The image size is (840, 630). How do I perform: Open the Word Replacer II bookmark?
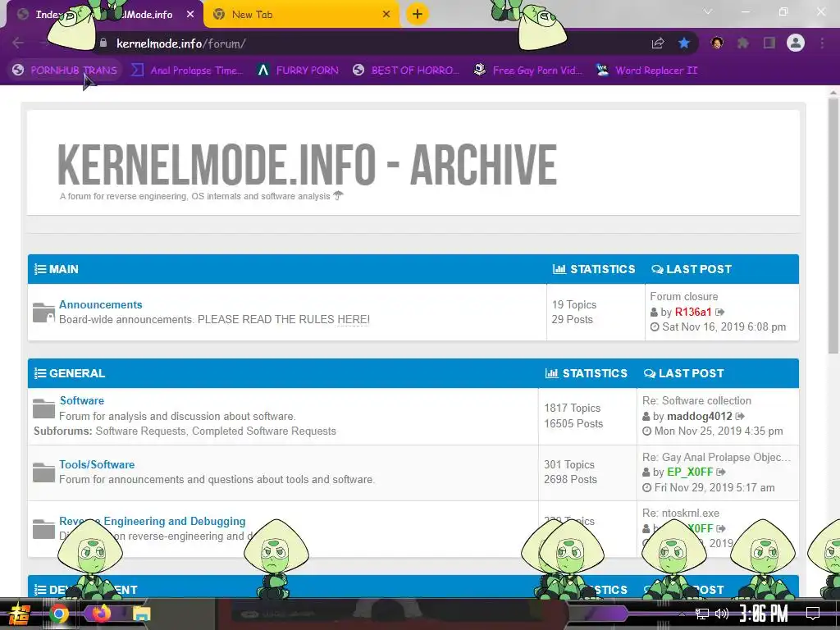pos(647,71)
